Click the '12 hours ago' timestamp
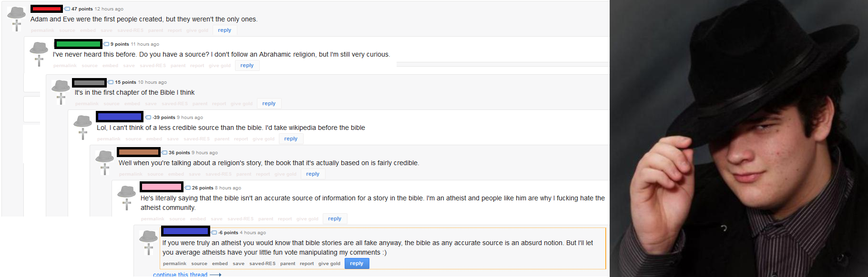868x277 pixels. [x=109, y=9]
